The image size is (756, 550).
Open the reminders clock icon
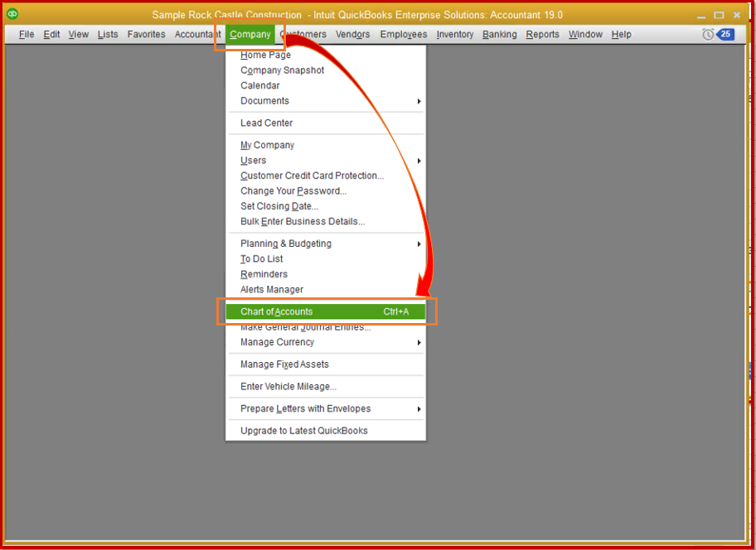(707, 34)
